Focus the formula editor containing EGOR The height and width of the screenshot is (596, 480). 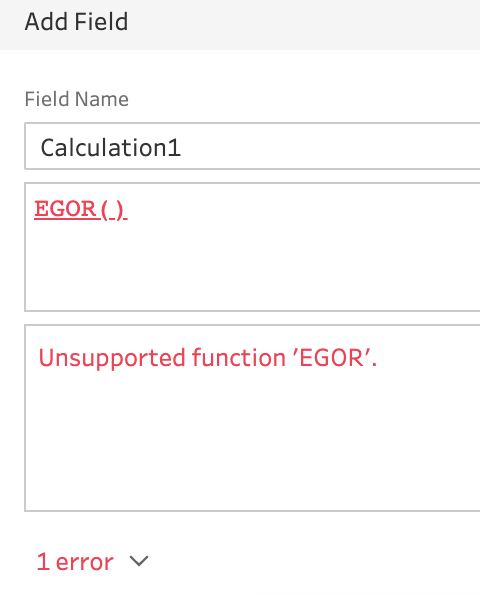pyautogui.click(x=252, y=247)
